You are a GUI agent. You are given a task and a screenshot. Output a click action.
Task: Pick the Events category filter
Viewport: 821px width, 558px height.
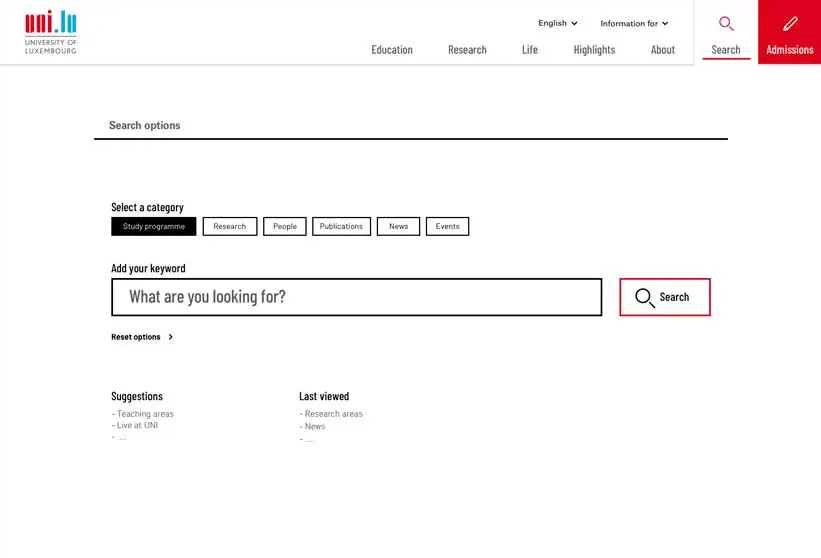pyautogui.click(x=447, y=227)
